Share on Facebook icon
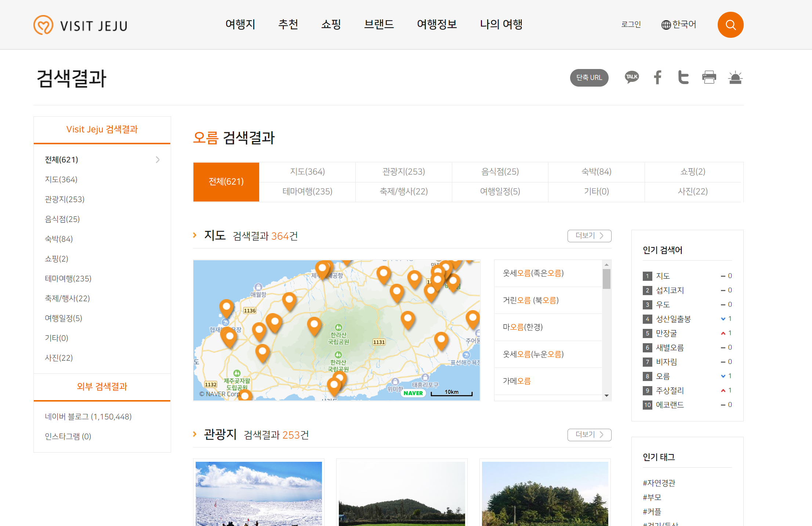The width and height of the screenshot is (812, 526). point(657,77)
